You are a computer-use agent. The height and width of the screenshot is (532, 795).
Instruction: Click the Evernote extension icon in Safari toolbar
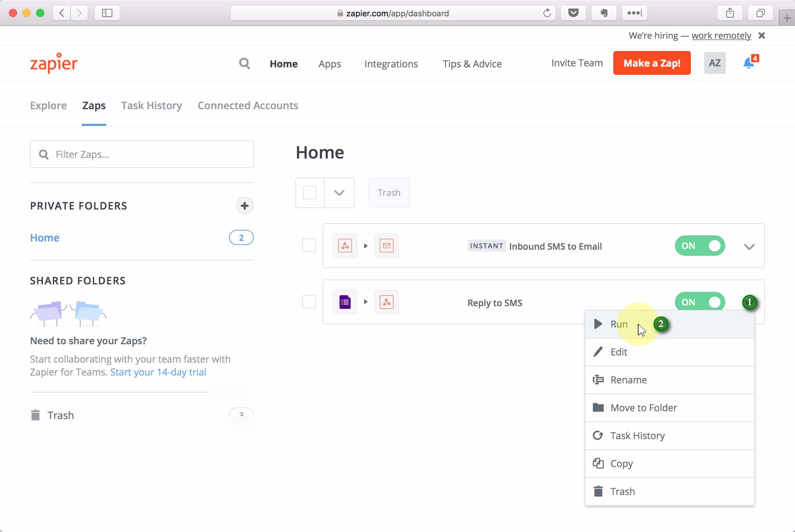[x=604, y=13]
